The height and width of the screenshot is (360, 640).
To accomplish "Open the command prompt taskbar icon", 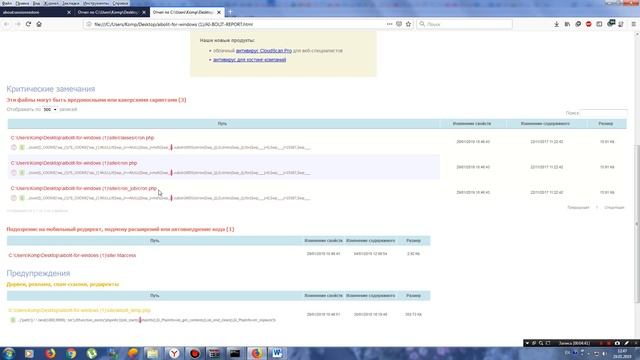I will tap(235, 353).
